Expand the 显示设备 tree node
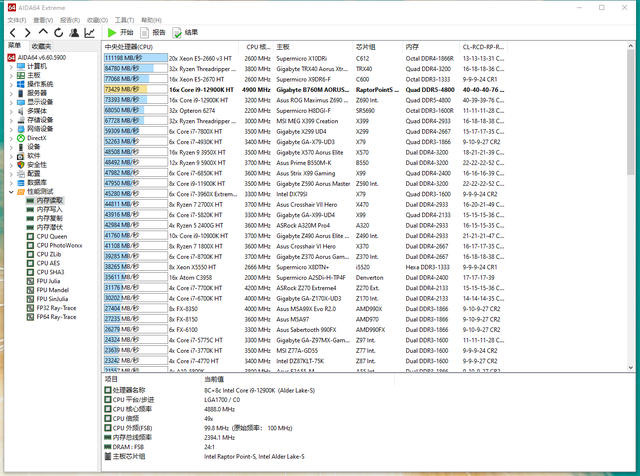640x476 pixels. tap(11, 102)
